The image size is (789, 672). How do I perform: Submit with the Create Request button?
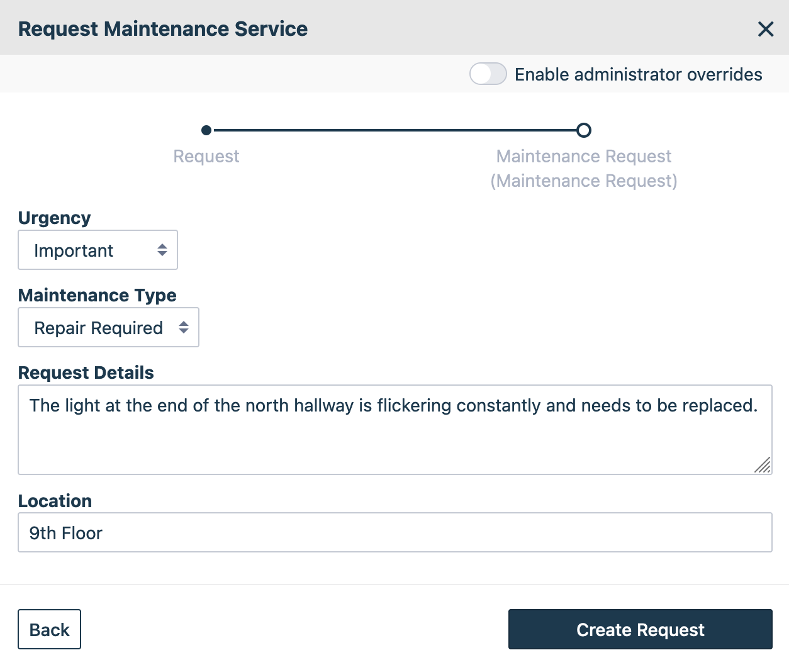640,629
